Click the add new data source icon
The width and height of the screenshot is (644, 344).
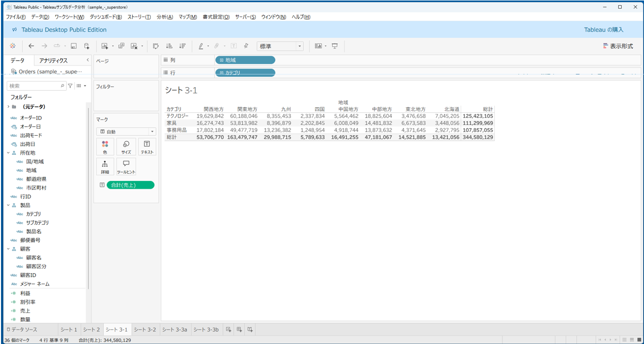coord(87,46)
